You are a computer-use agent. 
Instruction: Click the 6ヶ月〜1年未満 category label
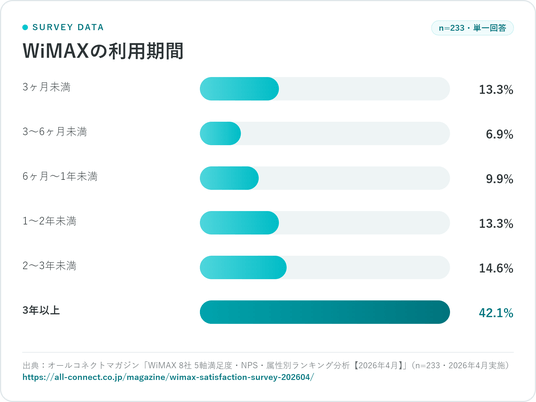pos(60,176)
